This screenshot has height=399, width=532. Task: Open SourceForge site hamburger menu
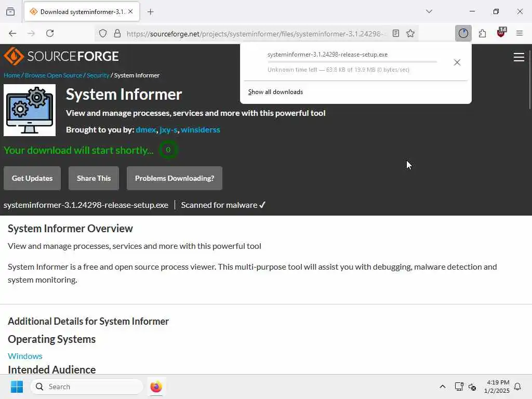click(519, 57)
